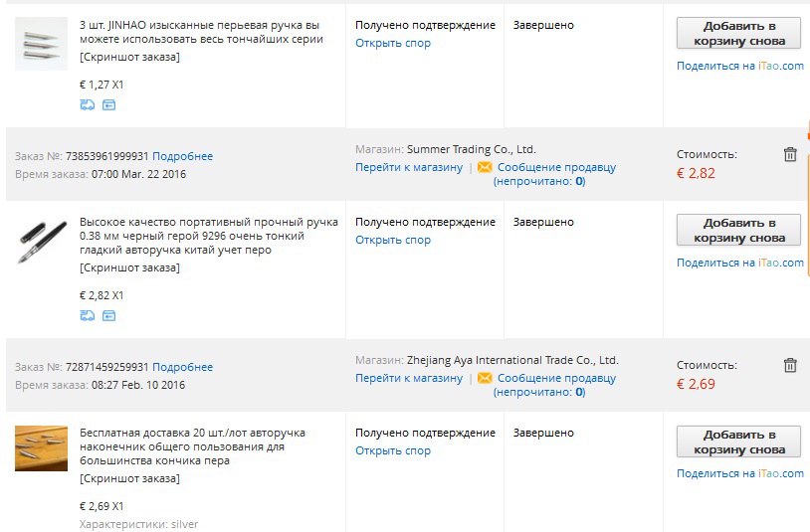Go to Summer Trading Co. store

pyautogui.click(x=409, y=167)
